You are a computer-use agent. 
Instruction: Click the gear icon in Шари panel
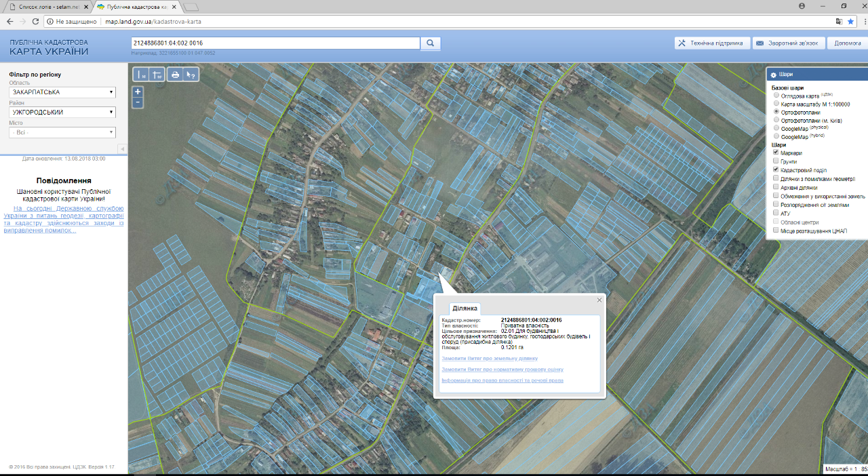(773, 75)
